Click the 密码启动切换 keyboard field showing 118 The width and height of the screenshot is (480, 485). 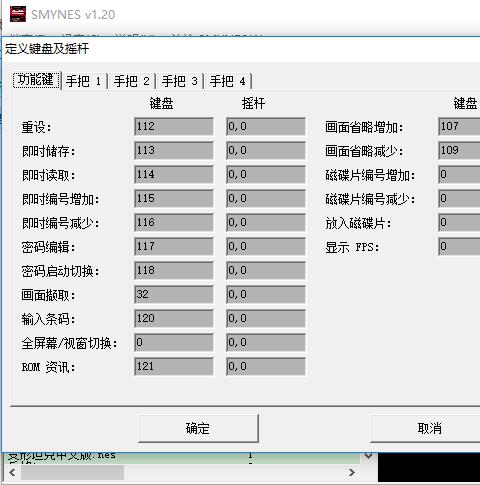(x=174, y=270)
